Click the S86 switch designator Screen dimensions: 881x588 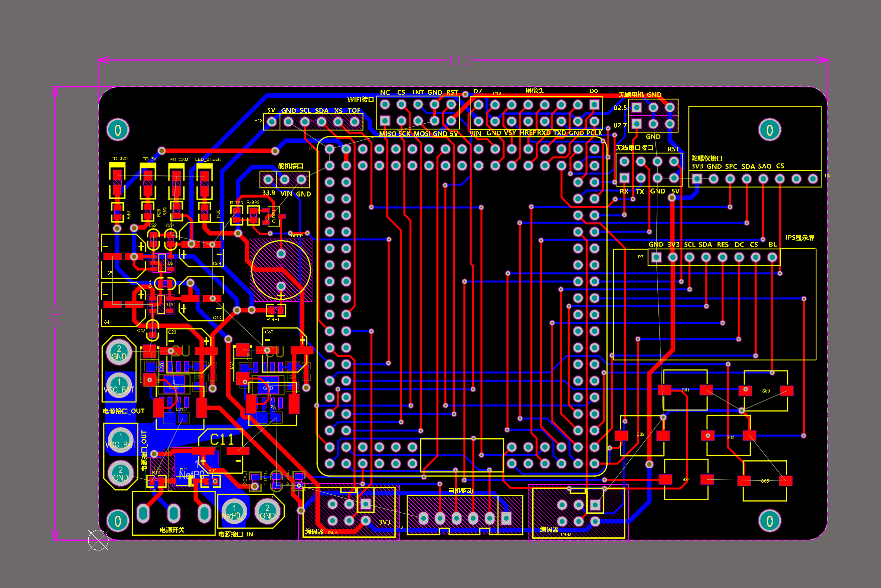(x=766, y=390)
